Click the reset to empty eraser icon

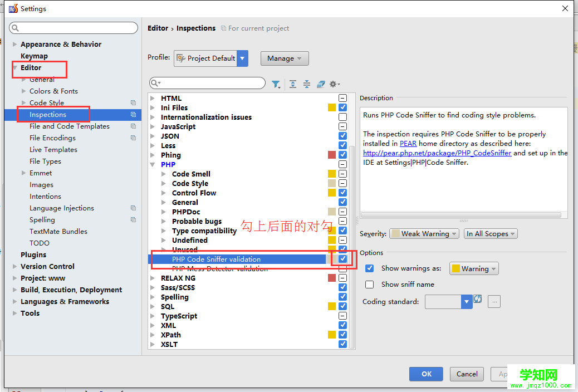click(321, 84)
